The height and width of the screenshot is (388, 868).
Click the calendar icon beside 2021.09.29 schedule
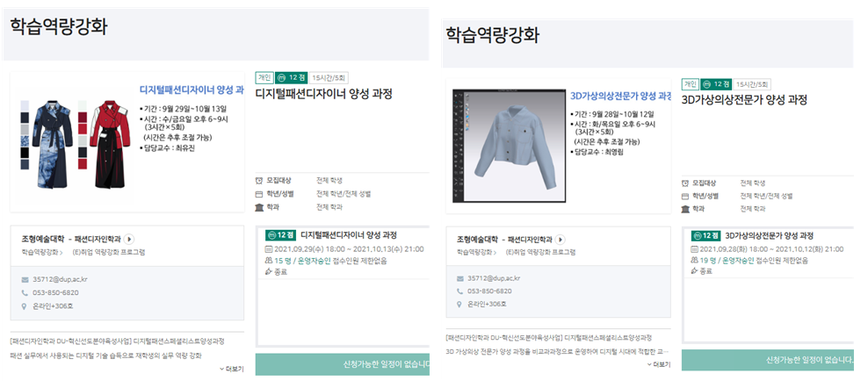pos(258,248)
